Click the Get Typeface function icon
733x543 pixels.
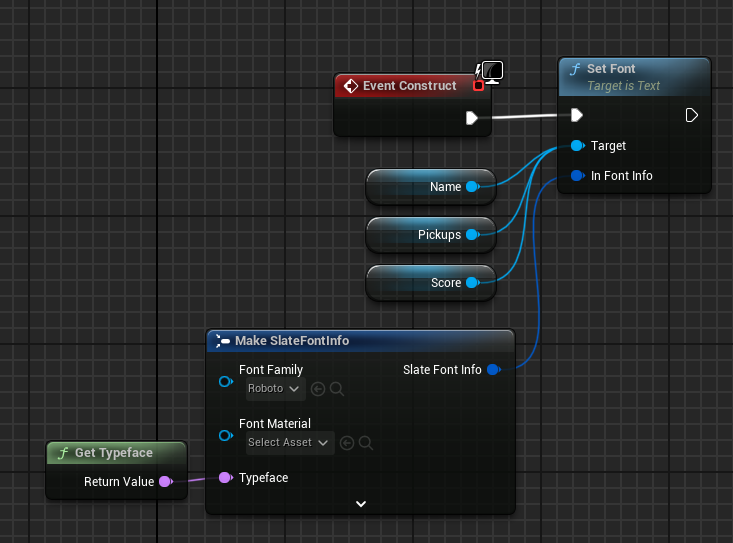point(63,453)
